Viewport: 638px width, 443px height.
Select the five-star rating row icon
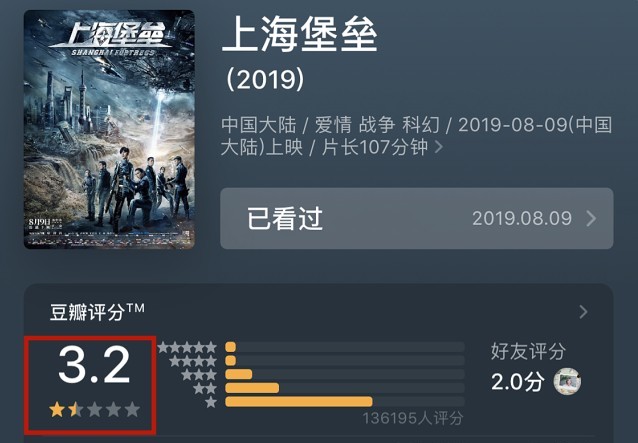click(x=187, y=347)
